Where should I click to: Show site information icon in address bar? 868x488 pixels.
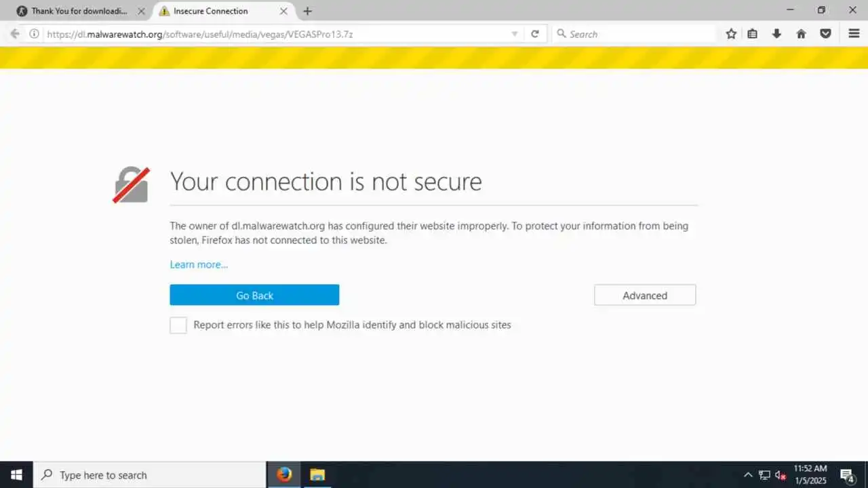click(34, 34)
